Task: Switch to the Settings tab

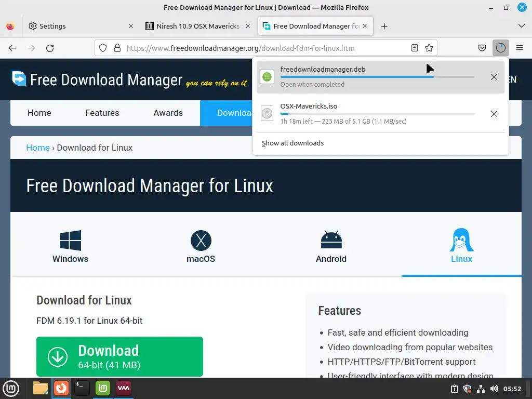Action: [x=79, y=26]
